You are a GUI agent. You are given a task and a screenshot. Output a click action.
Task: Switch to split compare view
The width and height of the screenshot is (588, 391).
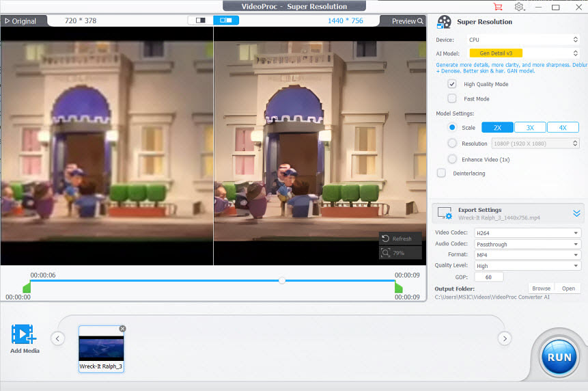coord(226,21)
